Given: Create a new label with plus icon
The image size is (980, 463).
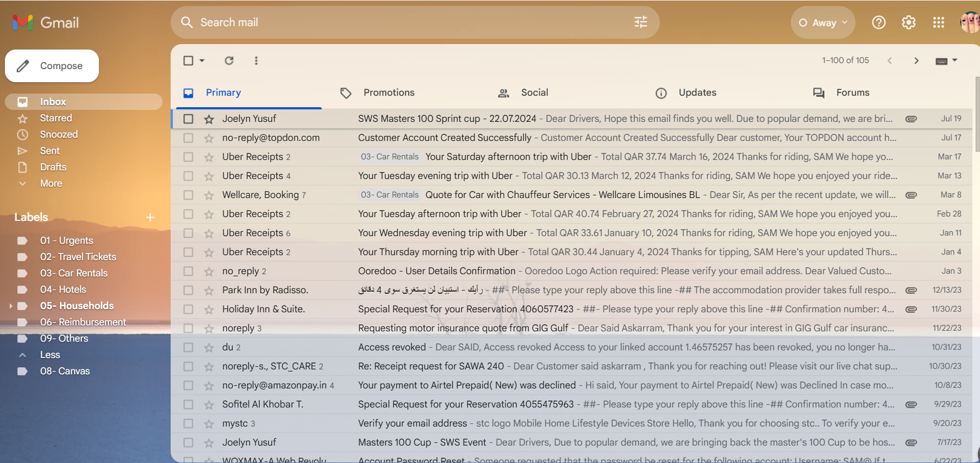Looking at the screenshot, I should (x=151, y=218).
